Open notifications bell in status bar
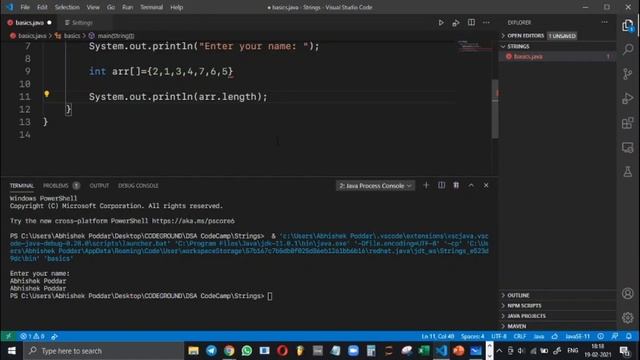Image resolution: width=640 pixels, height=360 pixels. point(629,336)
